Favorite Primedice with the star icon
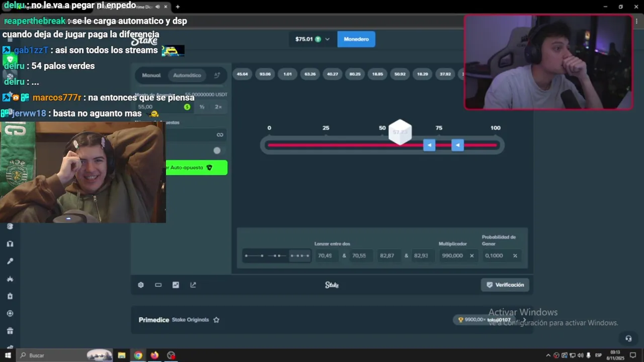The width and height of the screenshot is (644, 362). (x=216, y=320)
